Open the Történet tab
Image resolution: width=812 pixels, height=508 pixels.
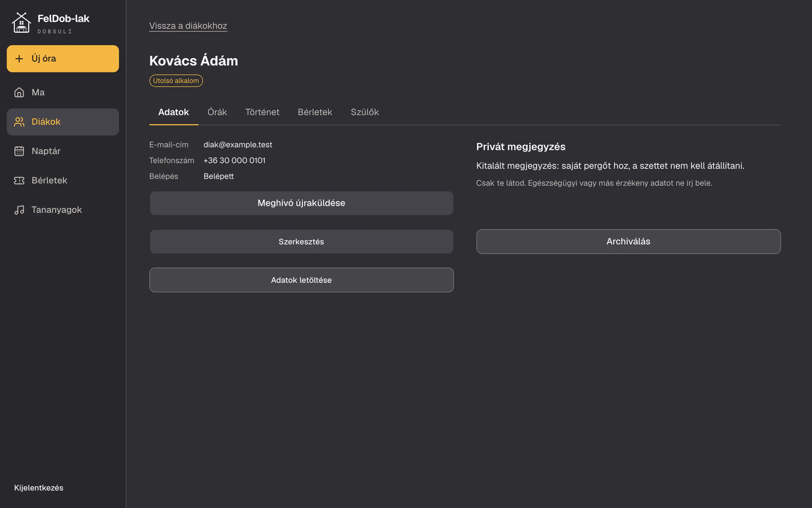262,112
